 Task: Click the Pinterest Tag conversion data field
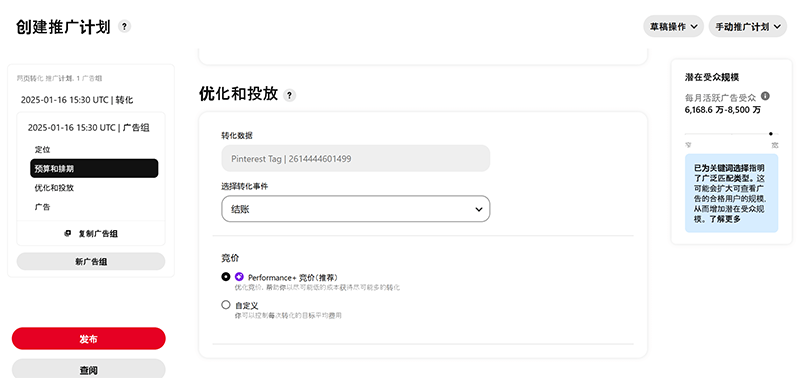click(x=356, y=158)
